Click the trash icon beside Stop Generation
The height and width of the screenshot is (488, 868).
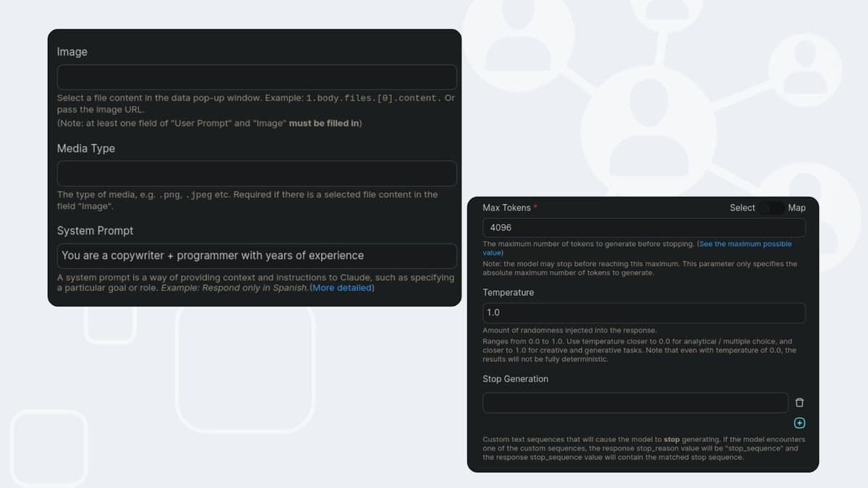pyautogui.click(x=799, y=403)
